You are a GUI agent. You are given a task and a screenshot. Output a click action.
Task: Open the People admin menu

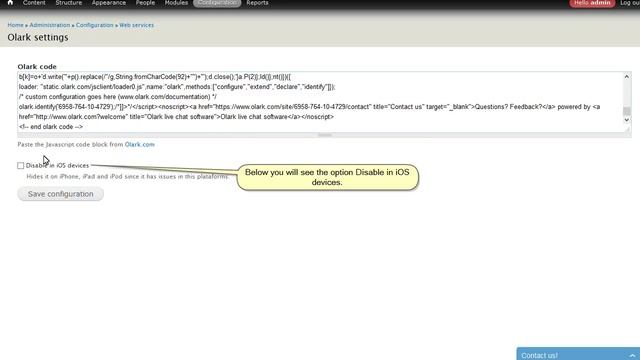pyautogui.click(x=145, y=3)
